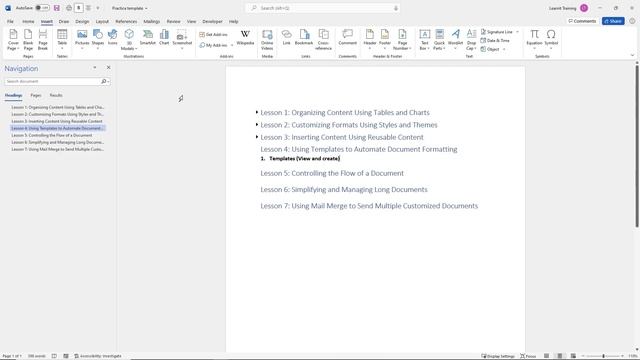Image resolution: width=640 pixels, height=360 pixels.
Task: Open the Header gallery
Action: 370,40
